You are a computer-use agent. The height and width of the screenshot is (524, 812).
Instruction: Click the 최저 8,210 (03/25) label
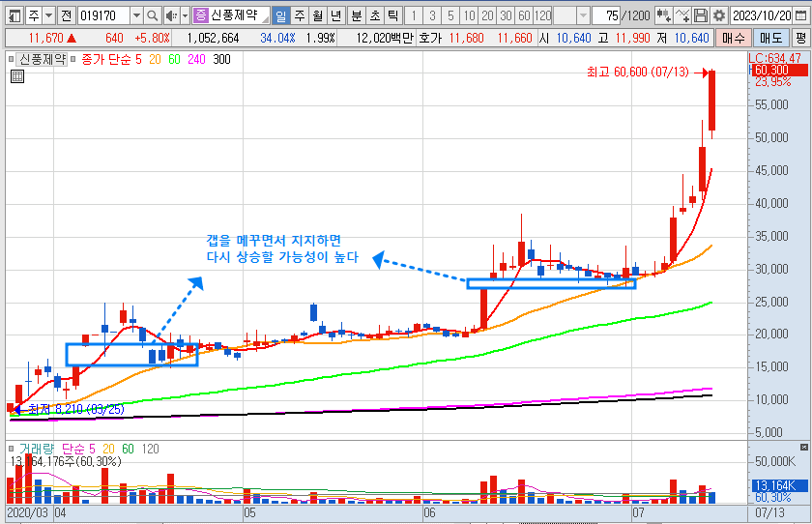pos(76,409)
